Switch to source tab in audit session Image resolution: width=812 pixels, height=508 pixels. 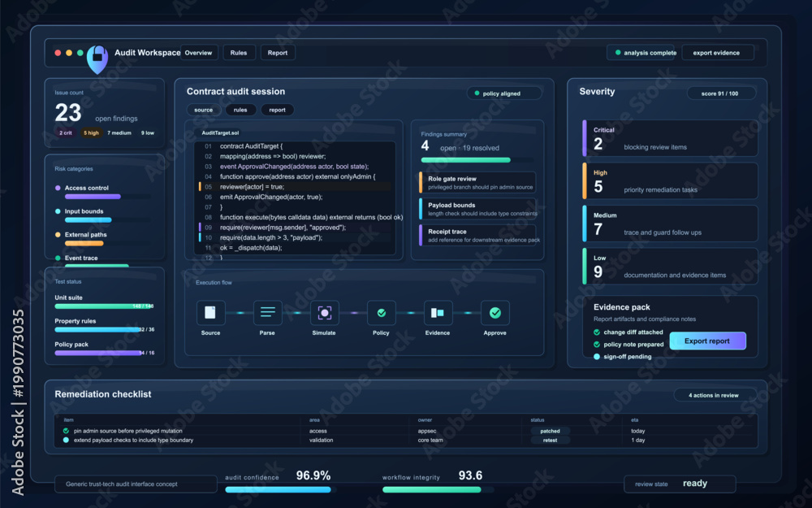[x=204, y=110]
